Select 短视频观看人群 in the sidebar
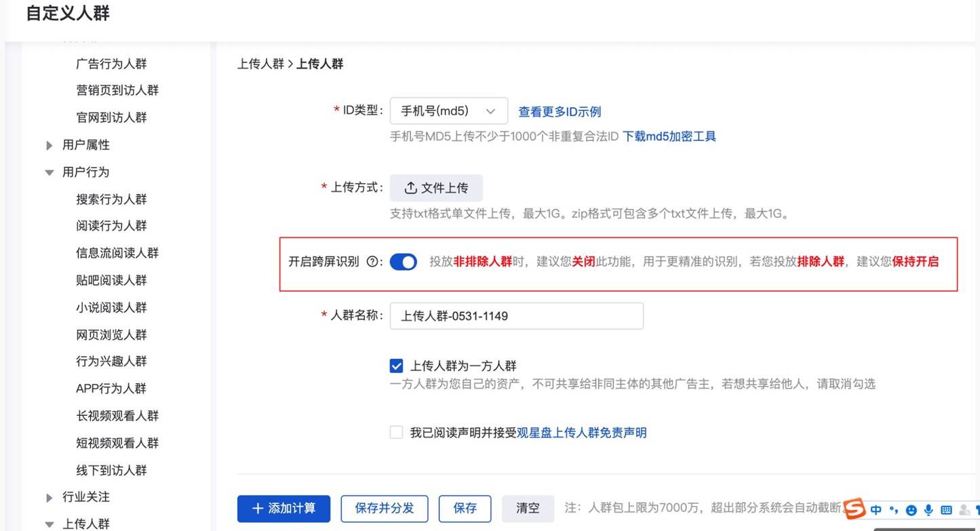The width and height of the screenshot is (980, 531). (x=117, y=442)
